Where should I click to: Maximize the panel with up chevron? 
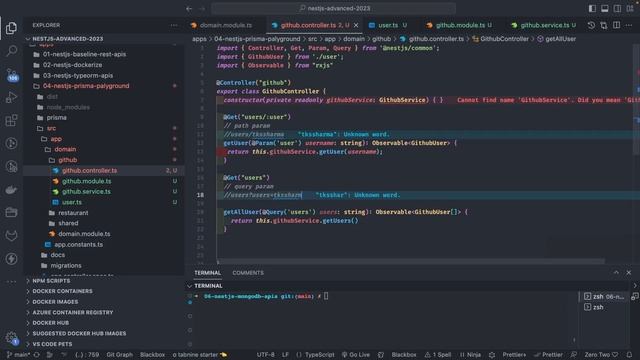616,273
